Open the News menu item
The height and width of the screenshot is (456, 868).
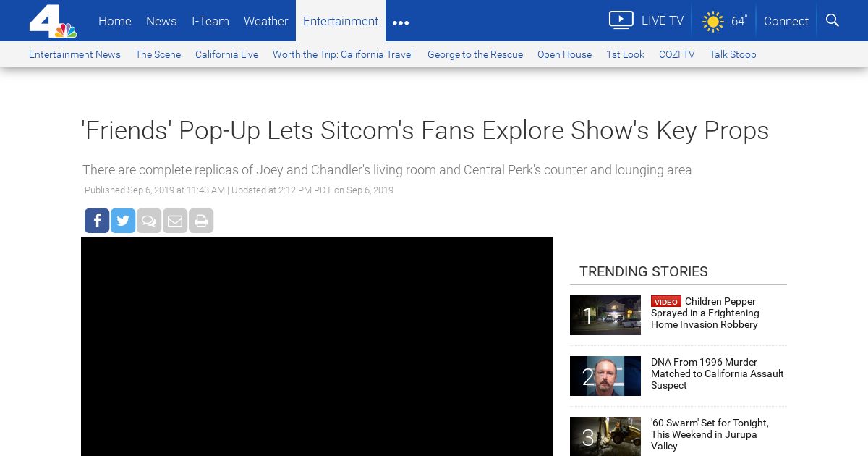(x=161, y=21)
